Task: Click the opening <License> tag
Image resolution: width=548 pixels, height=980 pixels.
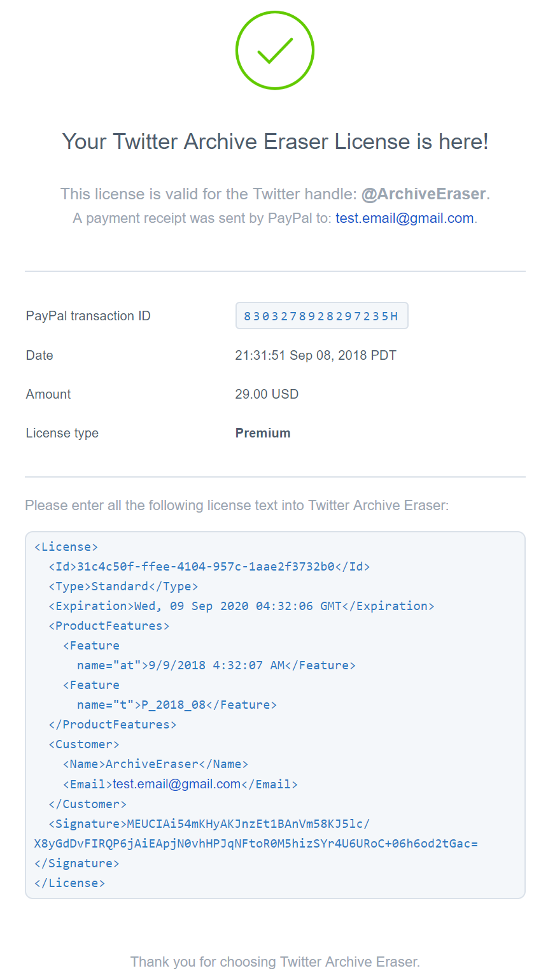Action: (x=66, y=547)
